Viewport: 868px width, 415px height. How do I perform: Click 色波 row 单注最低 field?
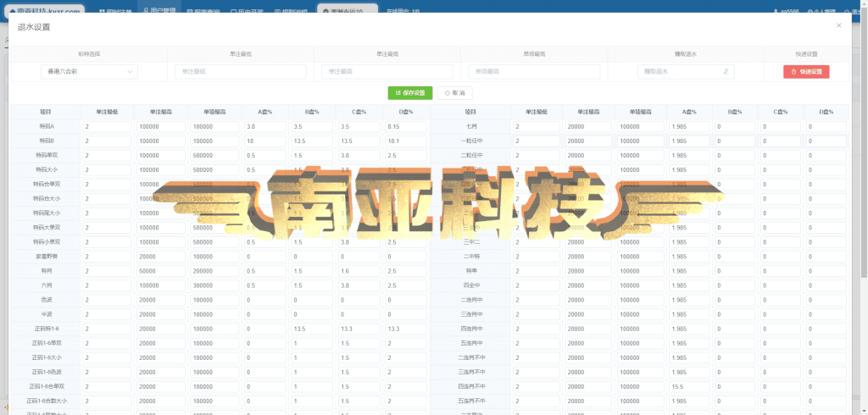click(x=108, y=300)
